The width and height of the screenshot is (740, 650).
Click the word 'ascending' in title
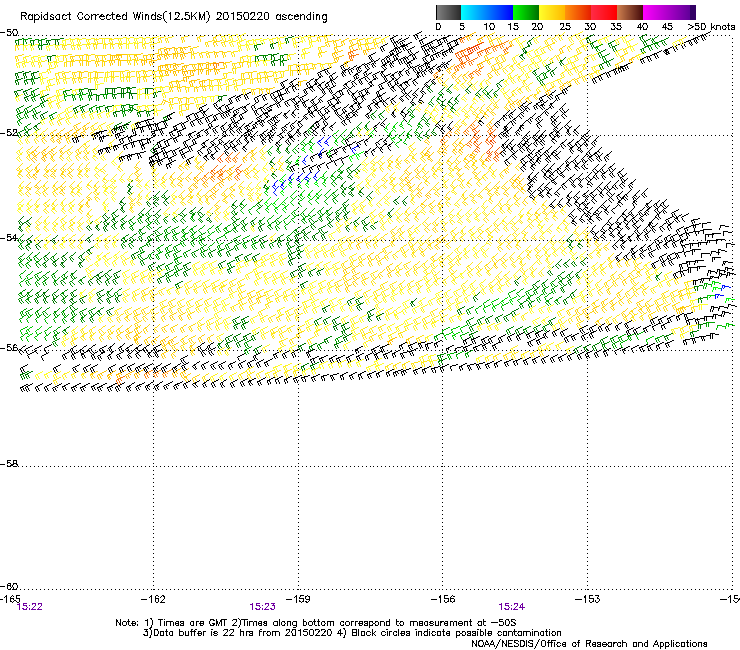[x=301, y=17]
